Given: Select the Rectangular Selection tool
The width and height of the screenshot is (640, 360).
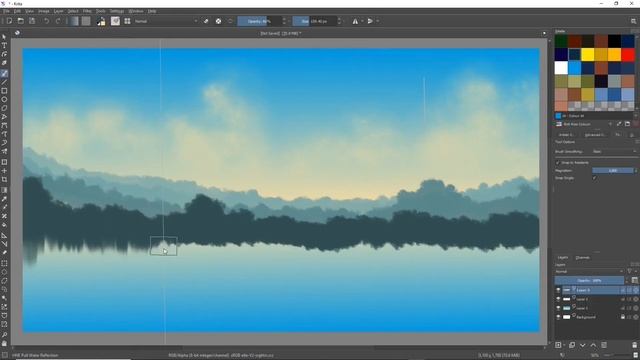Looking at the screenshot, I should [x=4, y=263].
